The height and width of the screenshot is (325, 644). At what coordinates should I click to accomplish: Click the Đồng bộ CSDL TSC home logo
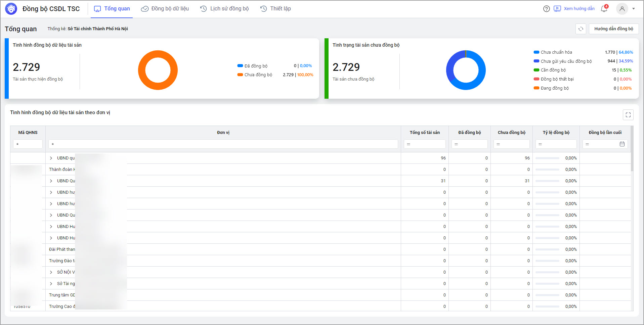pyautogui.click(x=11, y=9)
